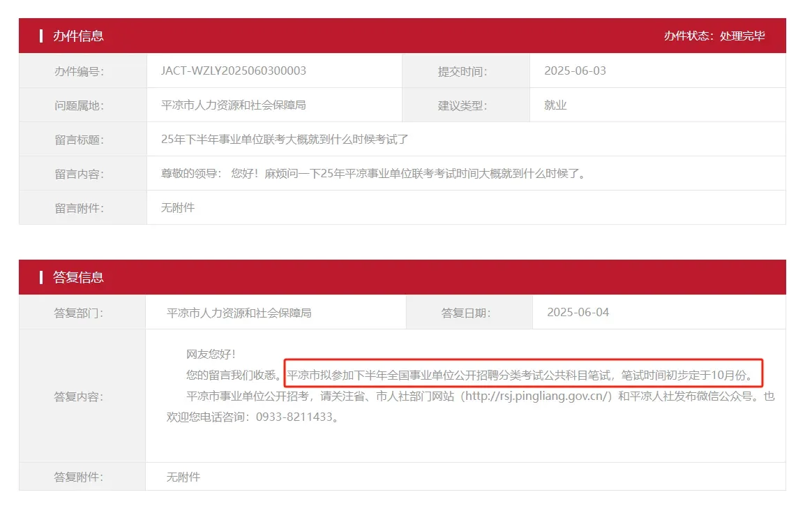The image size is (812, 513).
Task: Click the red bar beside 办件信息
Action: pyautogui.click(x=40, y=36)
